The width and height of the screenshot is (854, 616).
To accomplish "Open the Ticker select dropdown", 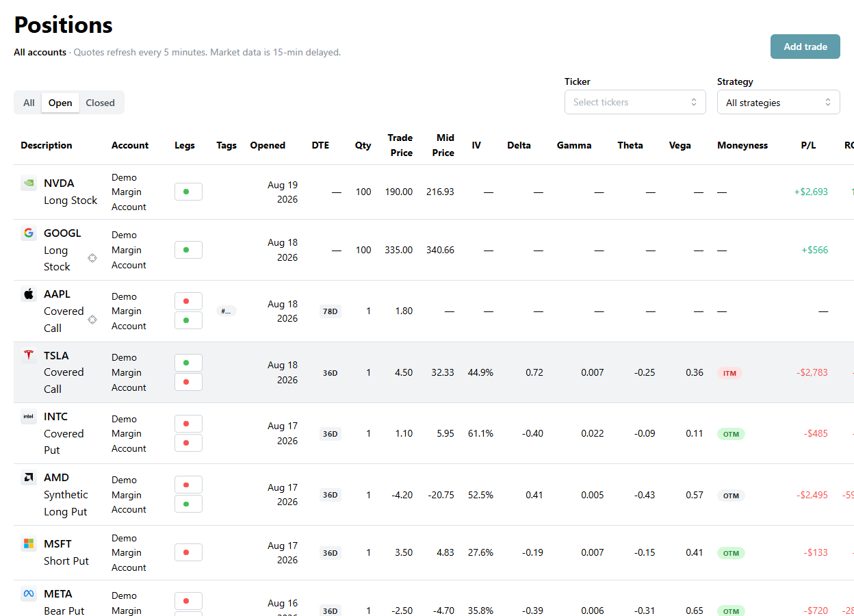I will (x=635, y=102).
